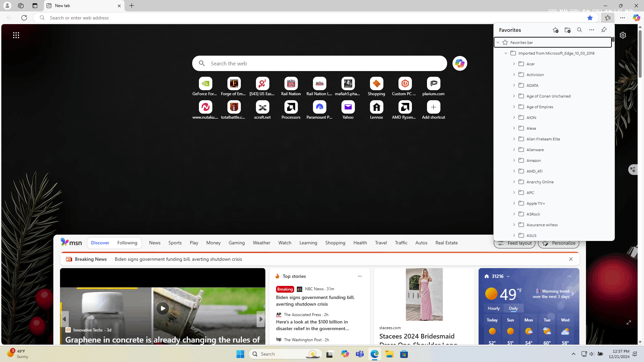Expand the ASRock favorites folder
The width and height of the screenshot is (644, 362).
(x=514, y=214)
